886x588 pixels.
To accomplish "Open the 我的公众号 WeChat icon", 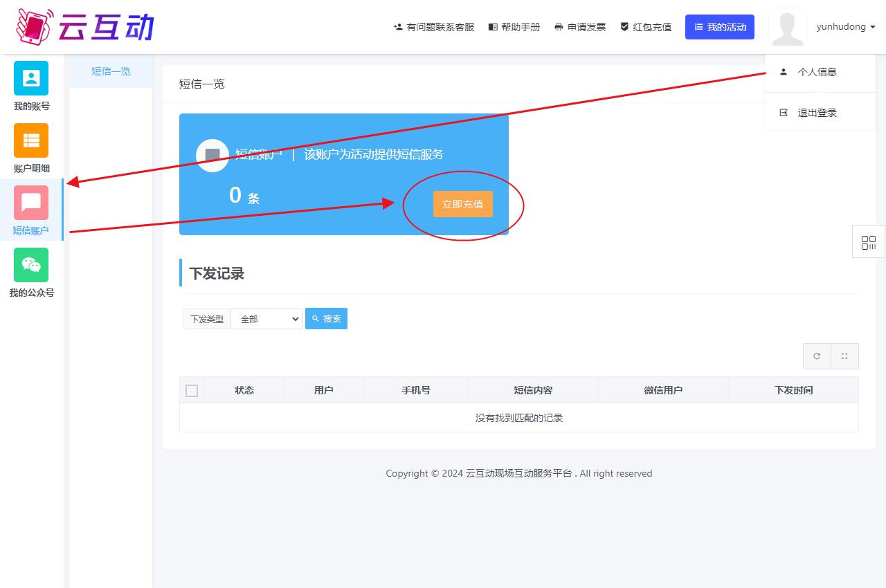I will 31,265.
